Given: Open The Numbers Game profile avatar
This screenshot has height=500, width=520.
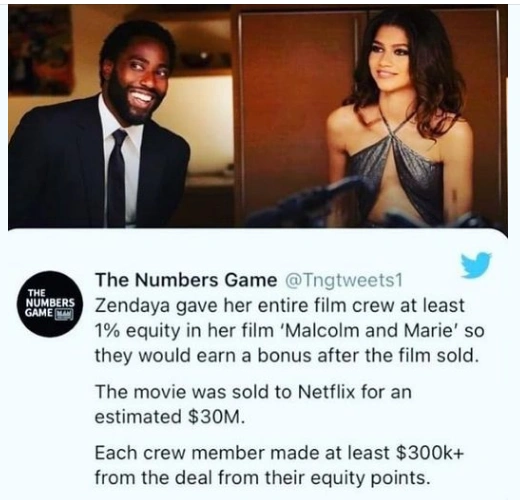Looking at the screenshot, I should (51, 304).
